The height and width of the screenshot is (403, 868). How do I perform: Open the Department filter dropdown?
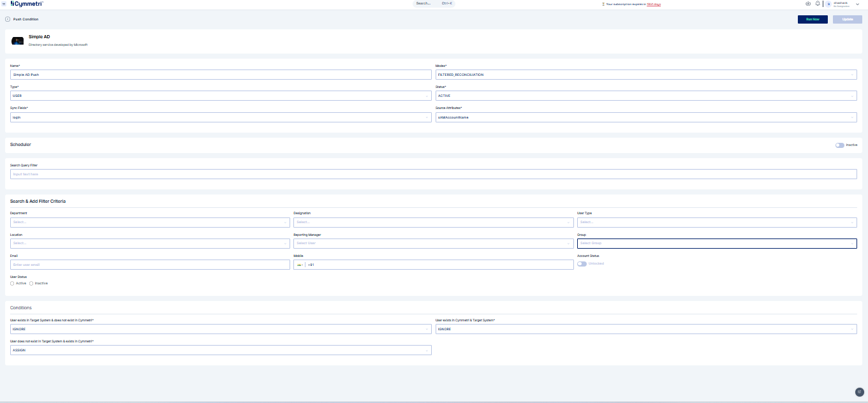coord(150,222)
